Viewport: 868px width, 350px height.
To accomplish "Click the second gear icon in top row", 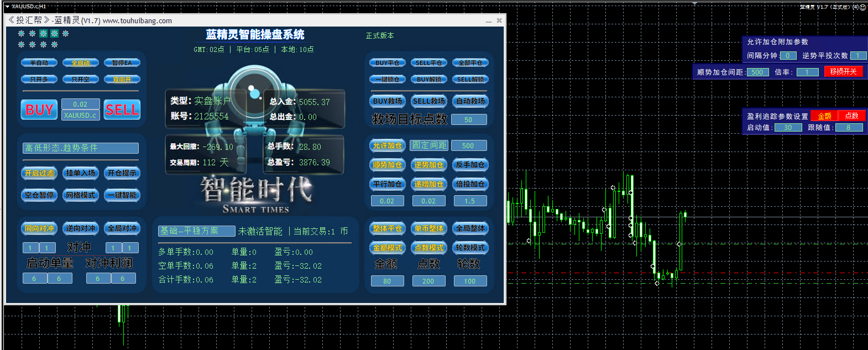I will click(x=32, y=34).
